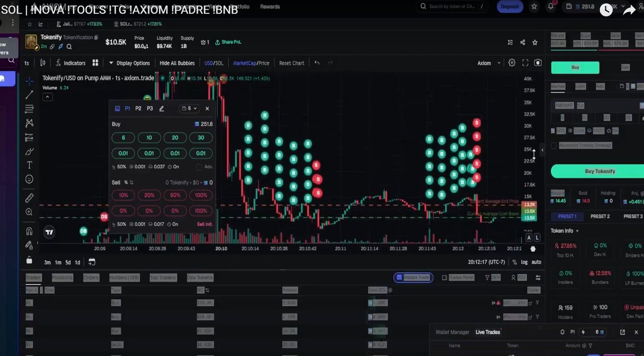This screenshot has width=644, height=356.
Task: Collapse the right trading panel arrow
Action: click(543, 149)
